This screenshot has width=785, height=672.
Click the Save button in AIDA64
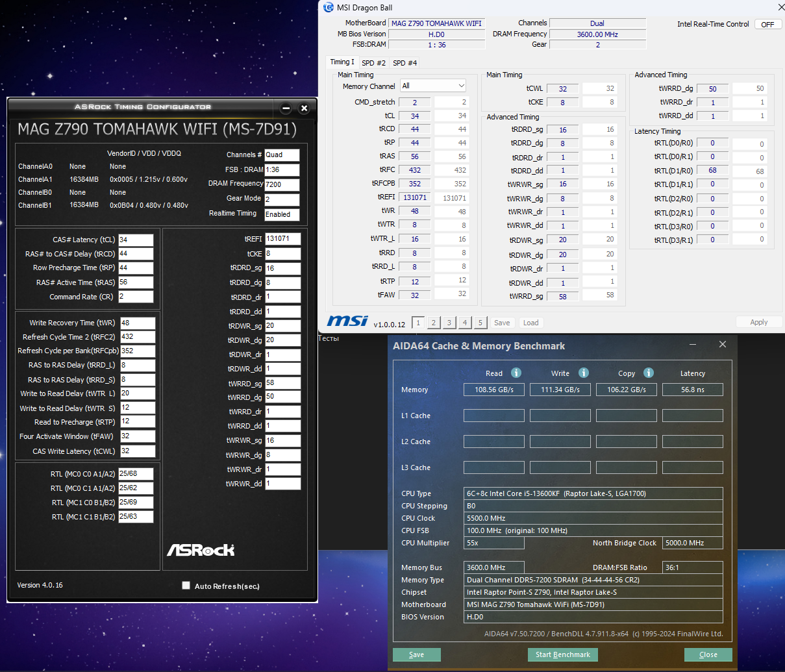click(417, 654)
